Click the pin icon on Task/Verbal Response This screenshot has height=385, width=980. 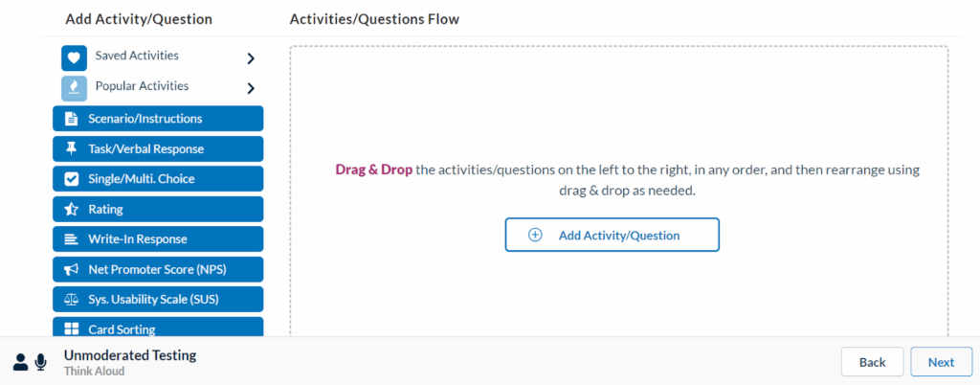[71, 148]
